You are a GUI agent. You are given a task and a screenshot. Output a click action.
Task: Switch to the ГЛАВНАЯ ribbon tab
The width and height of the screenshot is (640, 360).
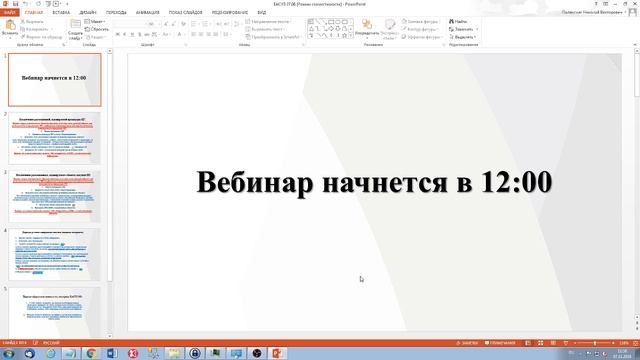tap(34, 13)
